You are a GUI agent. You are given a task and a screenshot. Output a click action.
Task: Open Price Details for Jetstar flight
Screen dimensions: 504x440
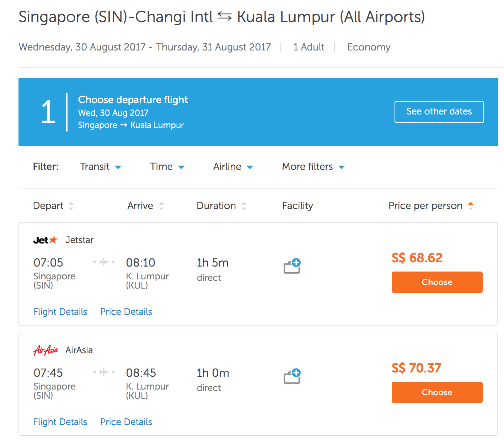pos(126,312)
